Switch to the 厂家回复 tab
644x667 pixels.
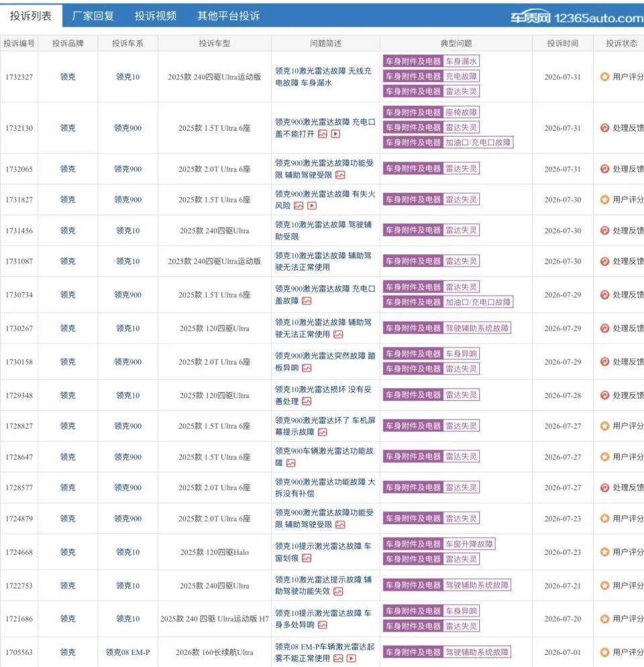click(x=93, y=16)
